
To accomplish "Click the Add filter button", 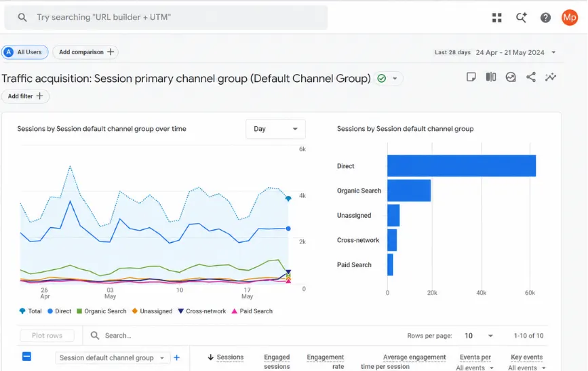I will pyautogui.click(x=25, y=96).
